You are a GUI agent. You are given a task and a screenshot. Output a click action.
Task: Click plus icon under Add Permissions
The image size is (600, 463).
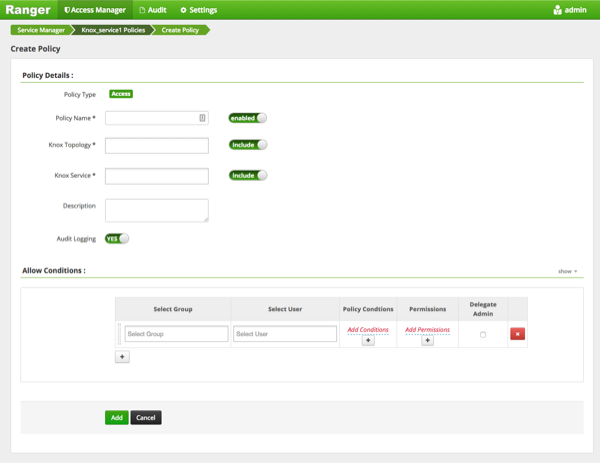click(427, 341)
